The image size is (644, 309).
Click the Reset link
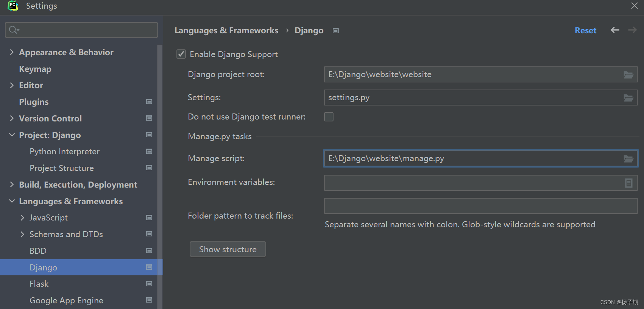[585, 30]
